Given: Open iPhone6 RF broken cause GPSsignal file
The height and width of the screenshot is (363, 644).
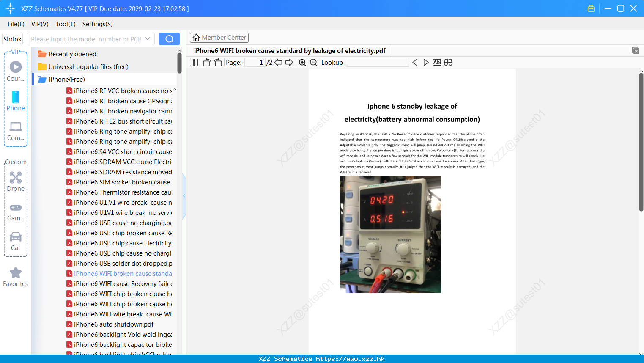Looking at the screenshot, I should [119, 101].
